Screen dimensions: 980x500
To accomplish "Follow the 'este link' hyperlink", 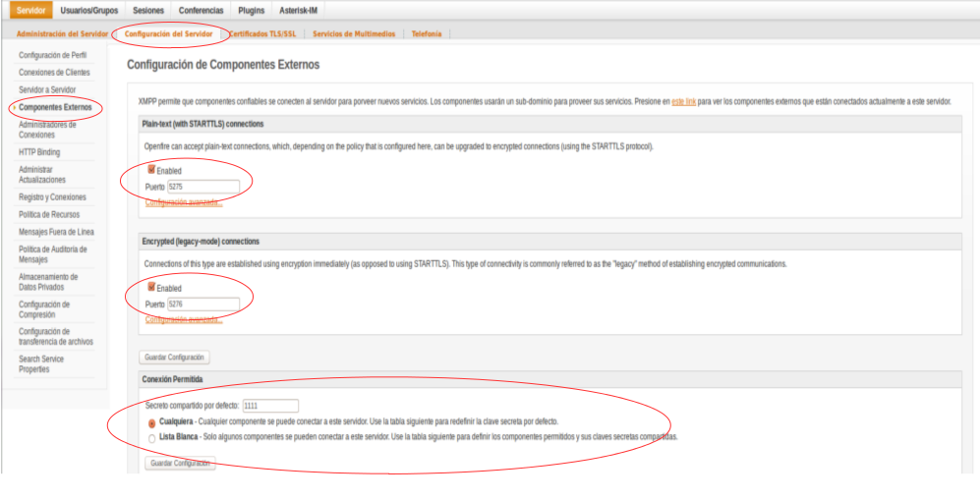I will coord(684,101).
